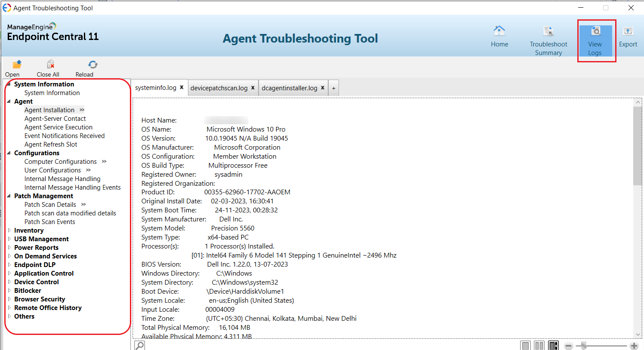This screenshot has width=644, height=350.
Task: Add a new tab with the plus tab
Action: tap(333, 88)
